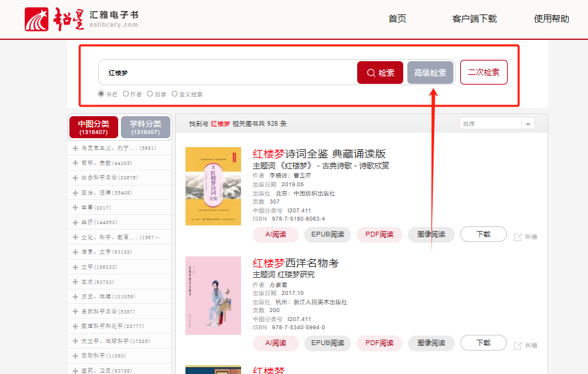This screenshot has width=588, height=374.
Task: Click the search input containing 红楼梦
Action: (x=227, y=73)
